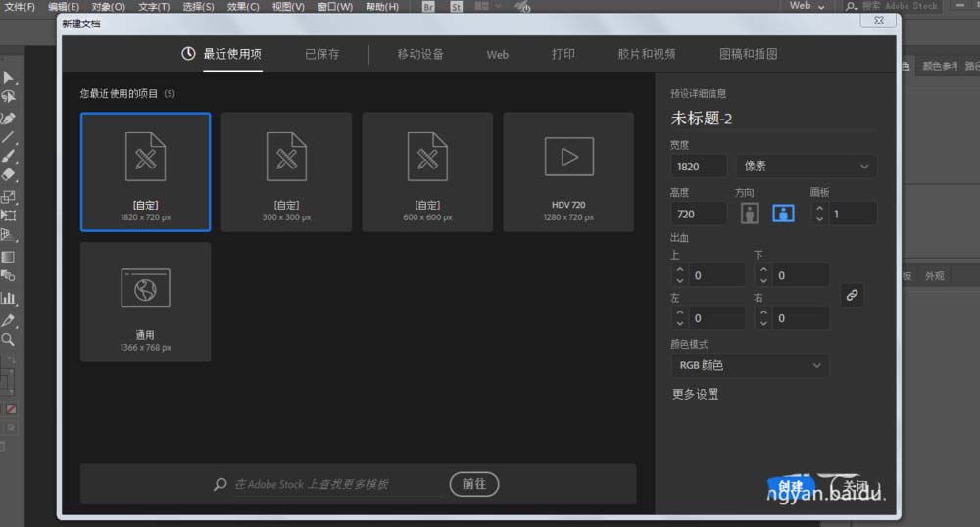Click the 关闭 close button
This screenshot has height=527, width=980.
856,487
